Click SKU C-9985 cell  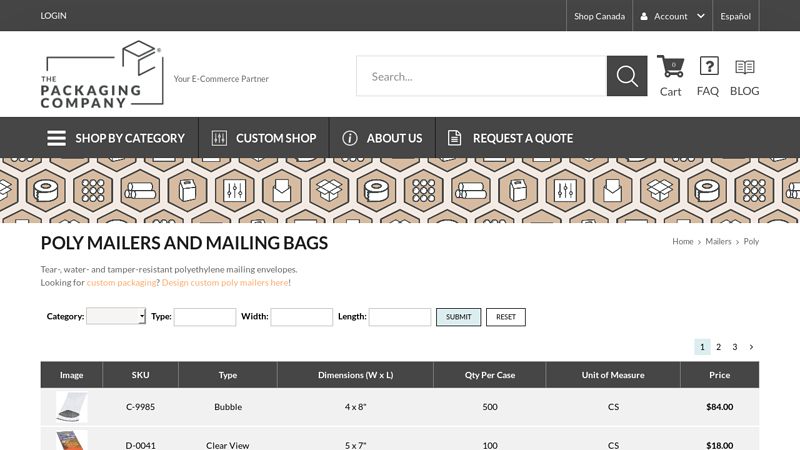click(x=140, y=407)
